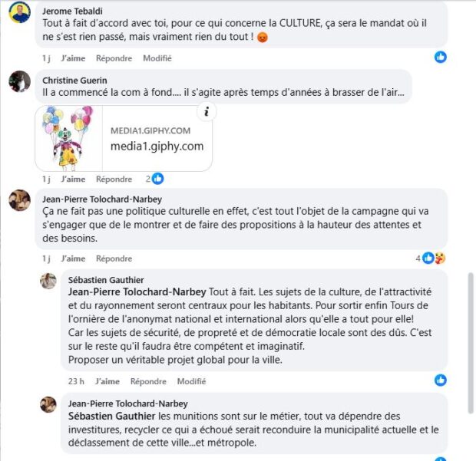Toggle J'aime on Christine Guerin's comment
The width and height of the screenshot is (476, 461).
73,179
